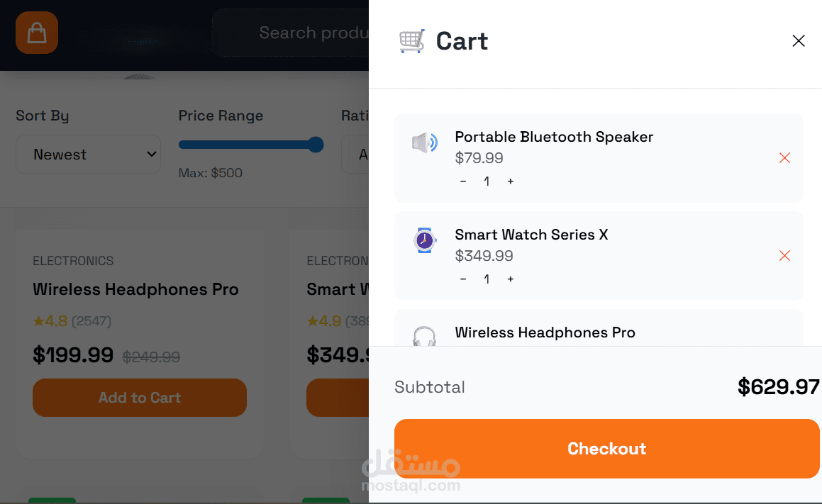Add Wireless Headphones Pro to cart
The width and height of the screenshot is (822, 504).
click(x=140, y=398)
